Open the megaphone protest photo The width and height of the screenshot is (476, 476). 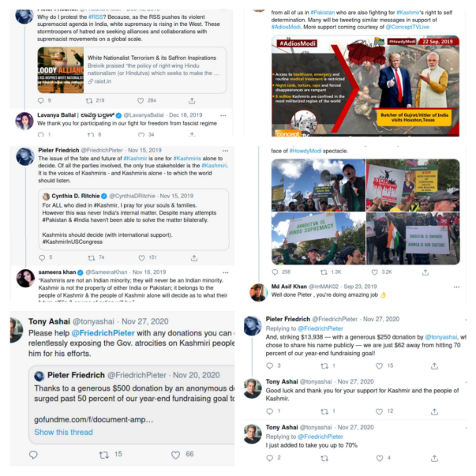[x=318, y=185]
